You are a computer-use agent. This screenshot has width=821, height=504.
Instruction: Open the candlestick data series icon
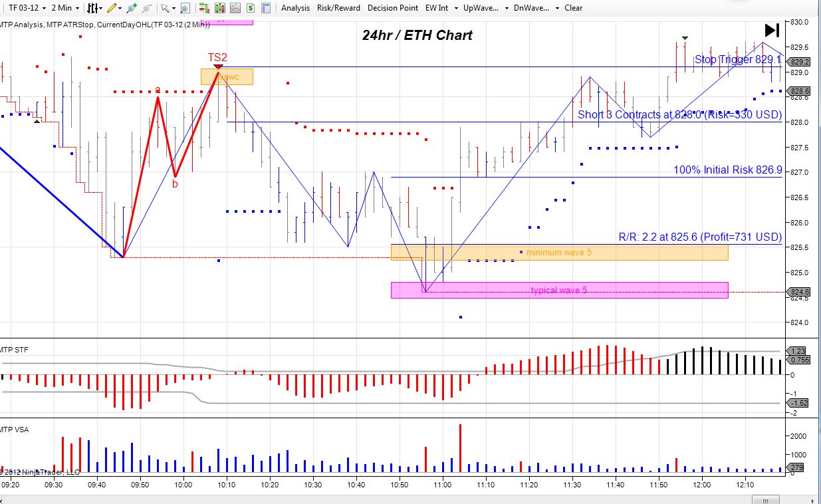[x=219, y=8]
